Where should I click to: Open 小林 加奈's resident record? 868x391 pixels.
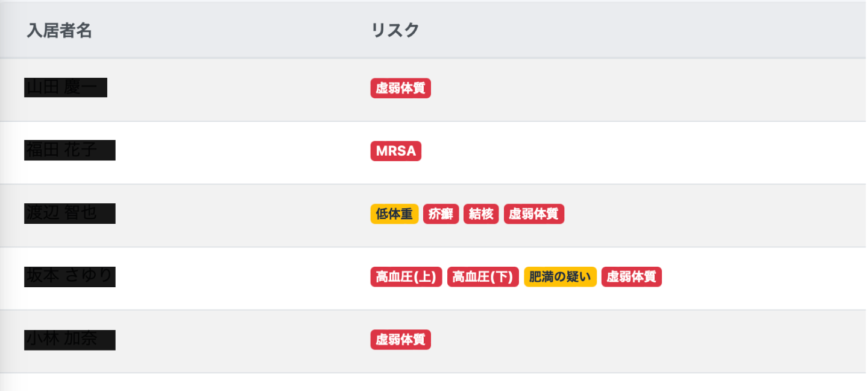coord(69,339)
